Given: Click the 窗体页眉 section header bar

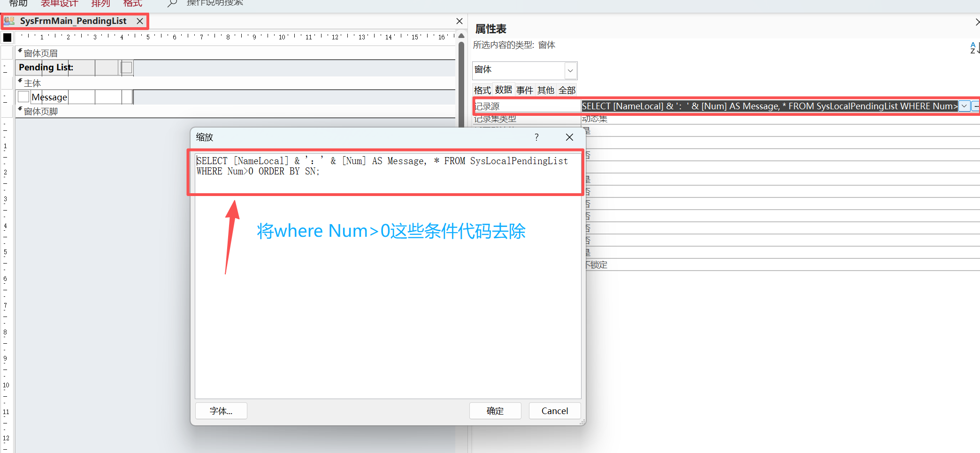Looking at the screenshot, I should [x=235, y=53].
